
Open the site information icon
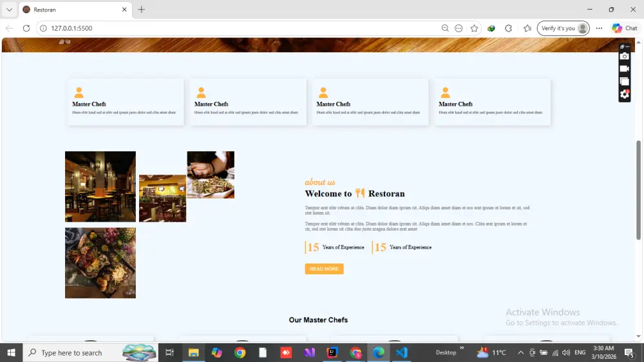tap(43, 28)
